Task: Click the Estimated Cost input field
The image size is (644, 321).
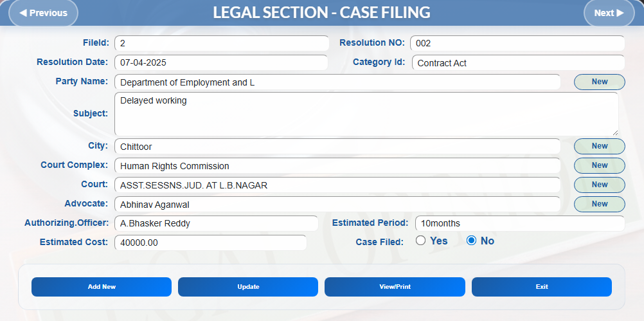Action: 210,243
